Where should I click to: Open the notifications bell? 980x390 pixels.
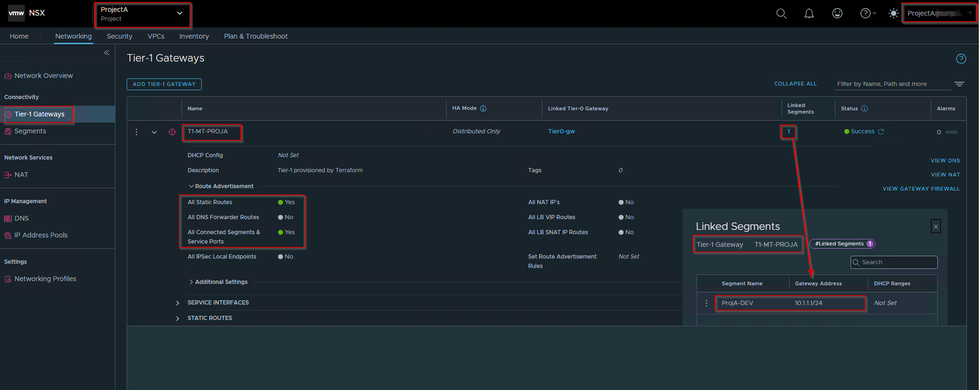pos(809,14)
